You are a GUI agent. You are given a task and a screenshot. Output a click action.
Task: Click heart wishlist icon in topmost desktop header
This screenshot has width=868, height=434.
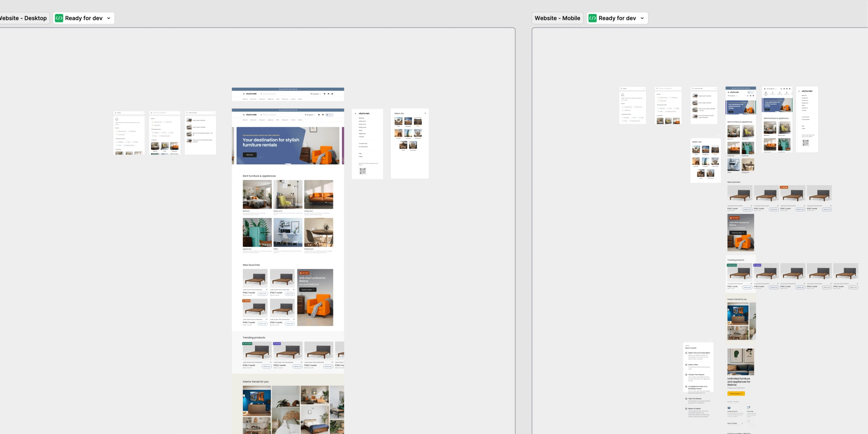point(324,94)
